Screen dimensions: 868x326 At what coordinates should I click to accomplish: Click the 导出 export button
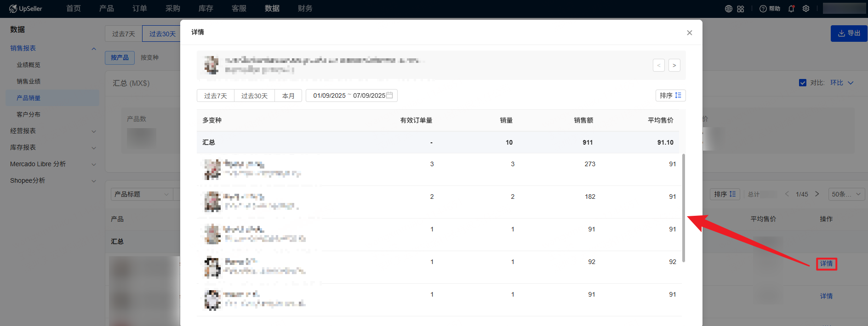click(849, 33)
